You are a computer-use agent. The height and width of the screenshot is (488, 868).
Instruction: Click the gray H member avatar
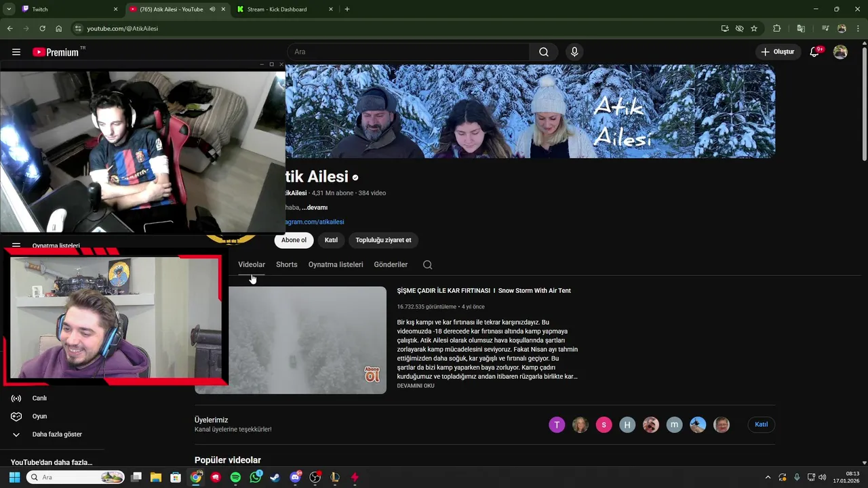(627, 425)
